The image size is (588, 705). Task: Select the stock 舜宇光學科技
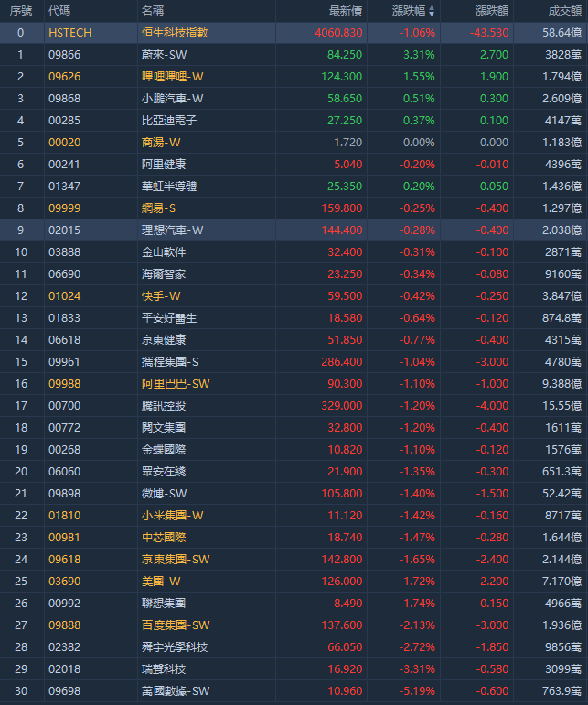coord(175,647)
